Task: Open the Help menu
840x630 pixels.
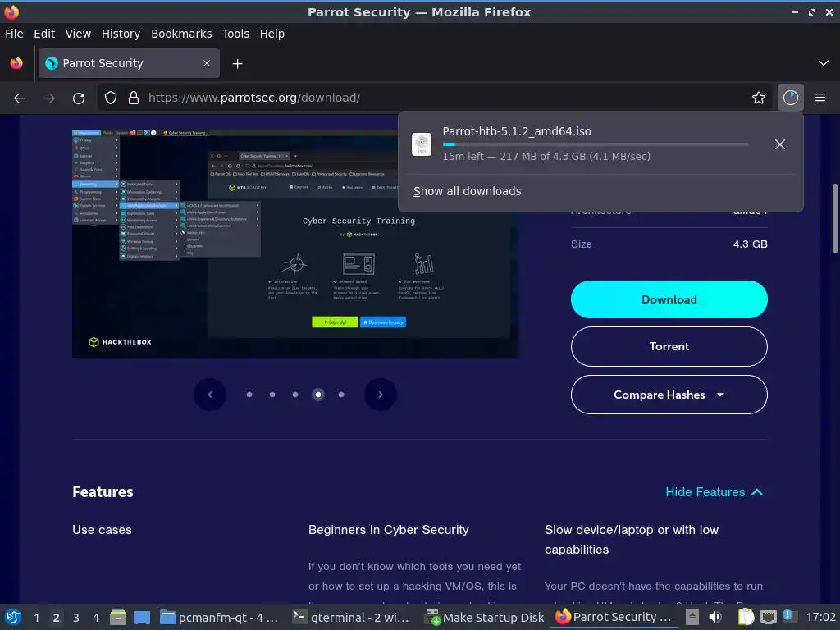Action: click(272, 34)
